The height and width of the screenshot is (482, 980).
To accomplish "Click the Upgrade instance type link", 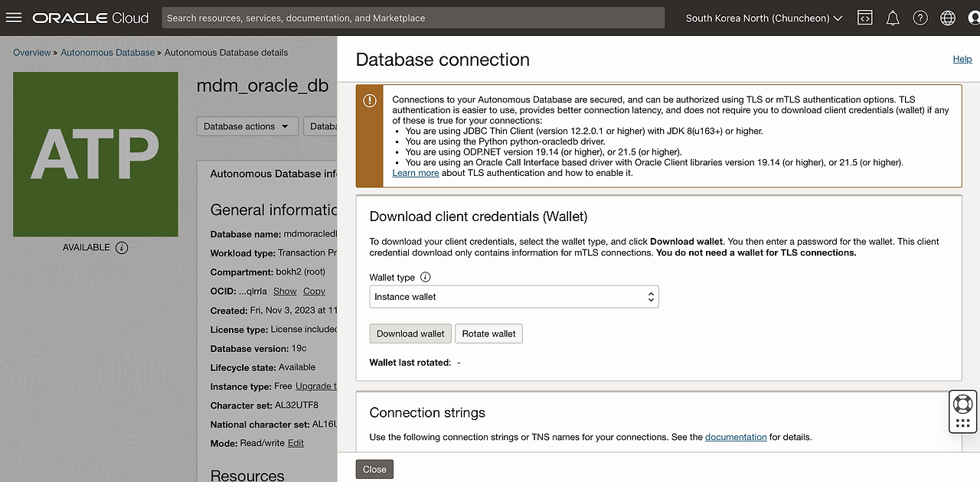I will 316,386.
